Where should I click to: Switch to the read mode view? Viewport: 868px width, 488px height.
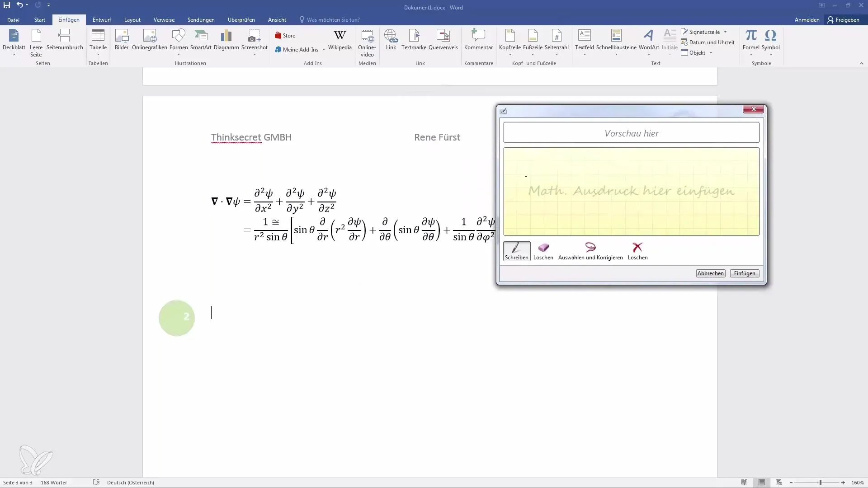[x=744, y=483]
